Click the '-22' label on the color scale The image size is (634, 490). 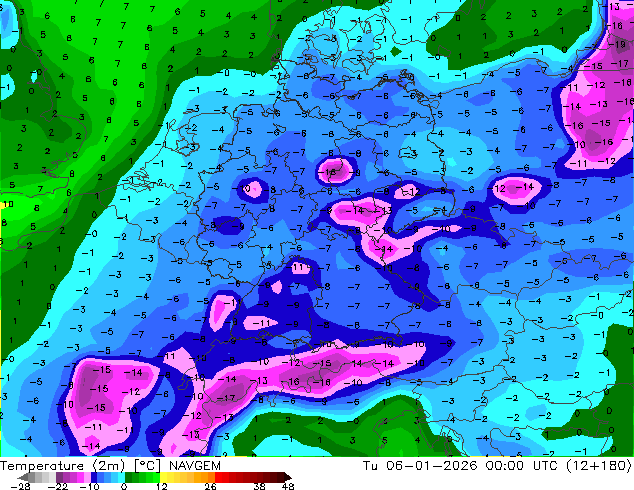pyautogui.click(x=58, y=486)
